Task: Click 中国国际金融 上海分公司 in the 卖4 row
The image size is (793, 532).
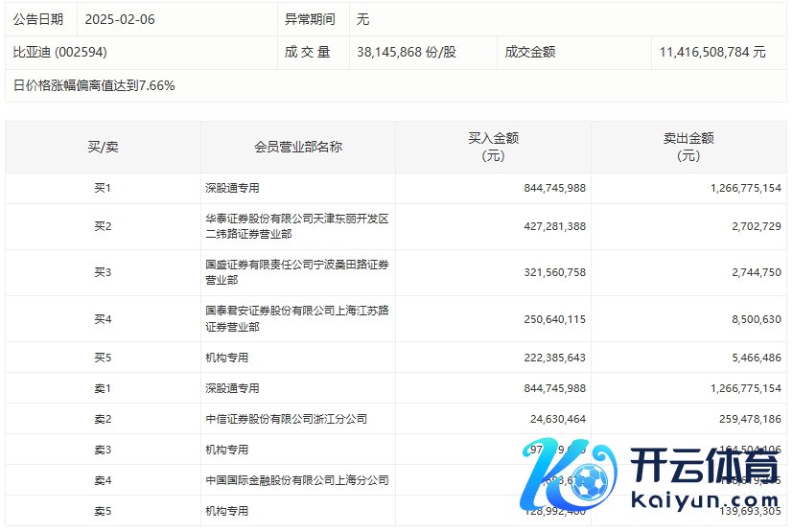Action: 296,480
